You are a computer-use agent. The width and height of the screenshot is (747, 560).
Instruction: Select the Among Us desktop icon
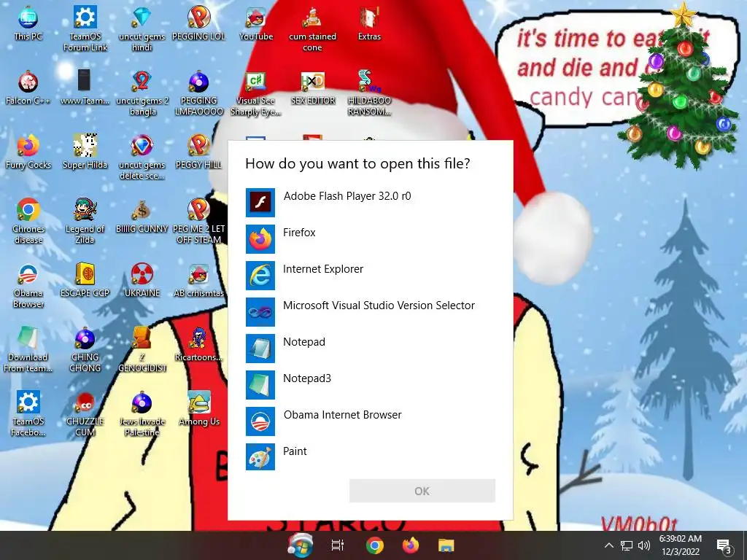tap(198, 408)
